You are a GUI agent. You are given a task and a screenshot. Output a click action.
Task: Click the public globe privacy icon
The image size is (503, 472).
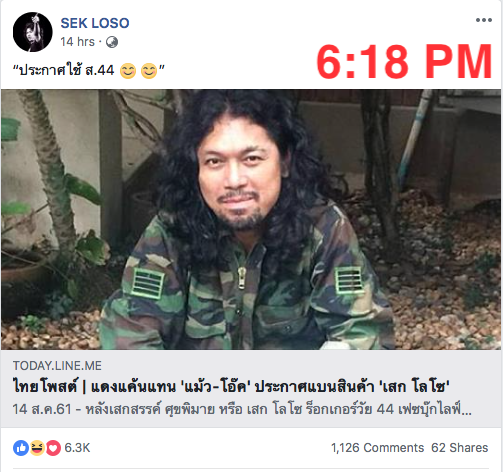tap(112, 42)
